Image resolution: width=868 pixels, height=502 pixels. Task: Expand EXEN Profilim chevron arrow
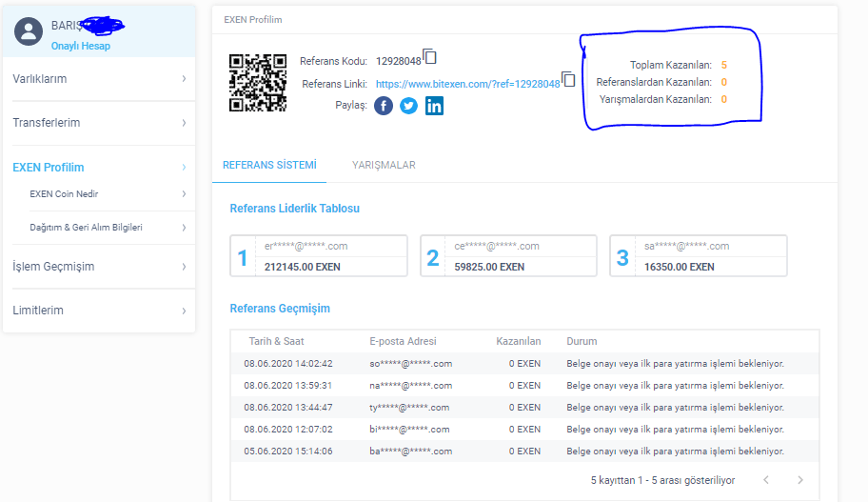[184, 168]
